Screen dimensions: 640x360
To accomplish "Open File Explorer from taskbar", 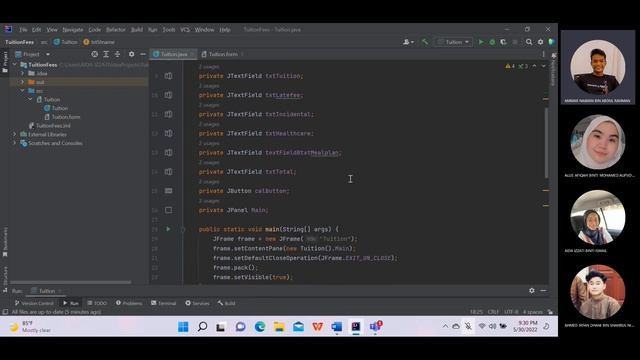I will pyautogui.click(x=279, y=327).
